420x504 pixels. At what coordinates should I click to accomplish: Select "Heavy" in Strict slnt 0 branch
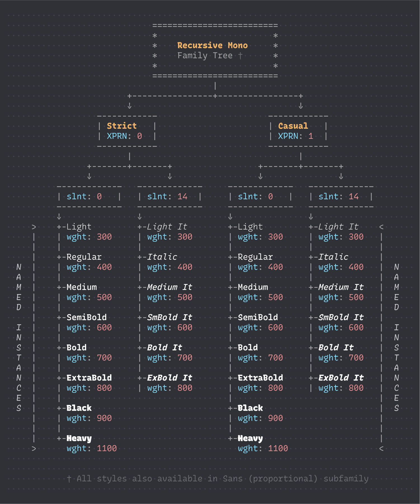coord(79,439)
